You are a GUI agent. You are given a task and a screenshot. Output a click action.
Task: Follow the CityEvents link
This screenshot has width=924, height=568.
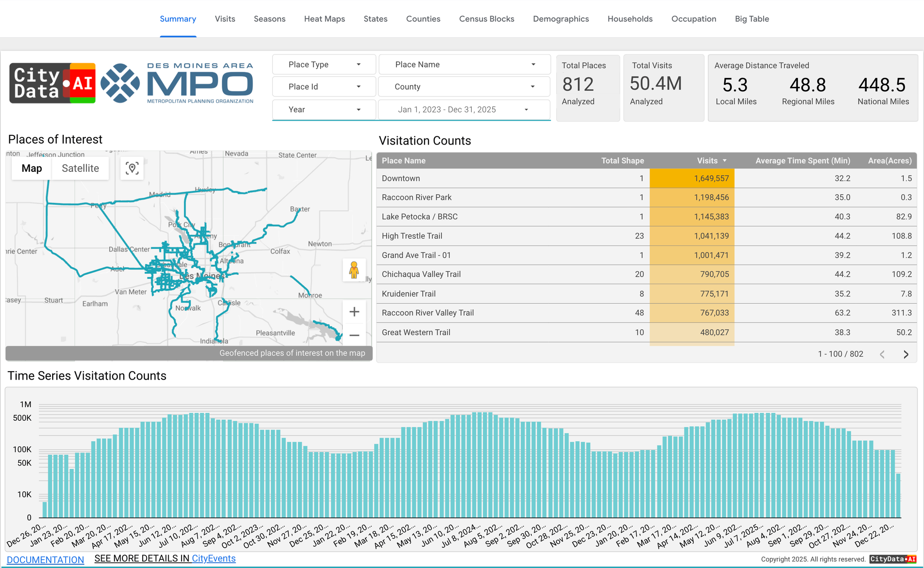[x=213, y=558]
